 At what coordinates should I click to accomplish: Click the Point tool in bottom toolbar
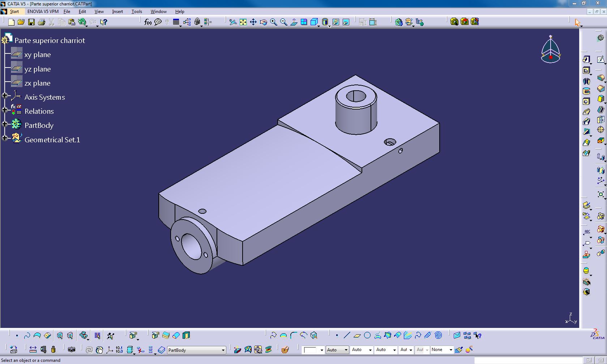click(337, 335)
